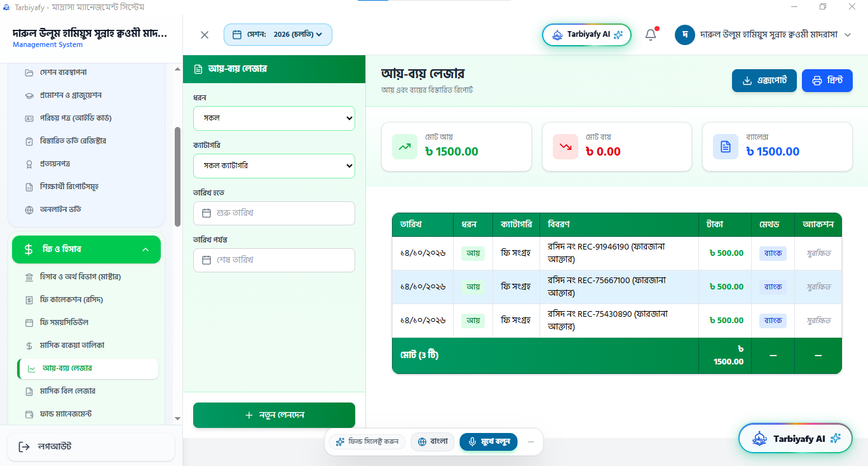Click the ফিল্ড সিলেক্ট করুন button

[x=368, y=442]
